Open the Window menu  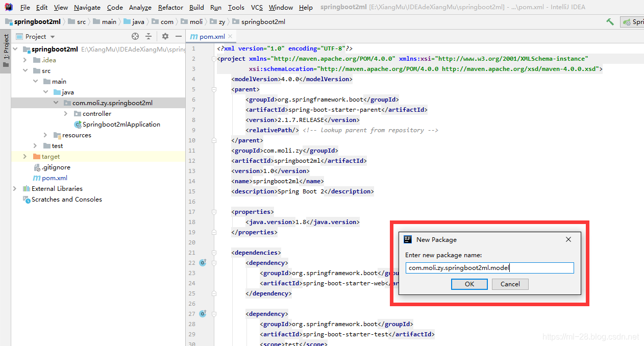click(281, 8)
